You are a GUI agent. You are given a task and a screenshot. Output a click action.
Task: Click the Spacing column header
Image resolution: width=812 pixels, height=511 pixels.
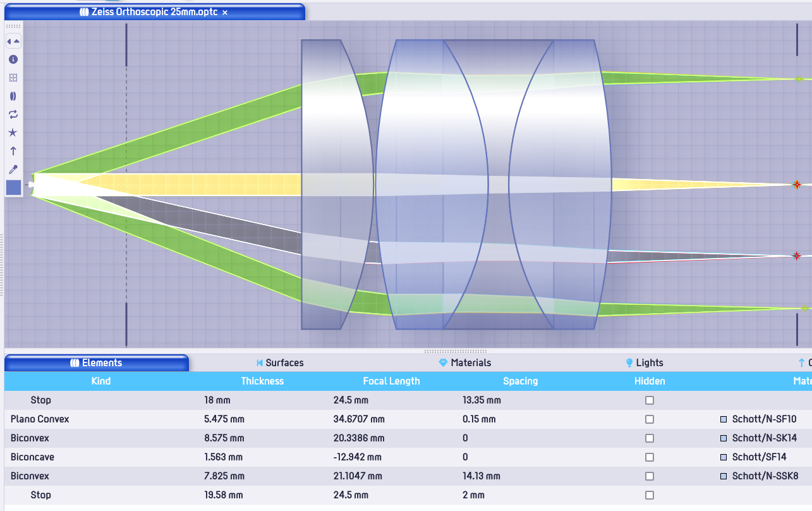[521, 381]
